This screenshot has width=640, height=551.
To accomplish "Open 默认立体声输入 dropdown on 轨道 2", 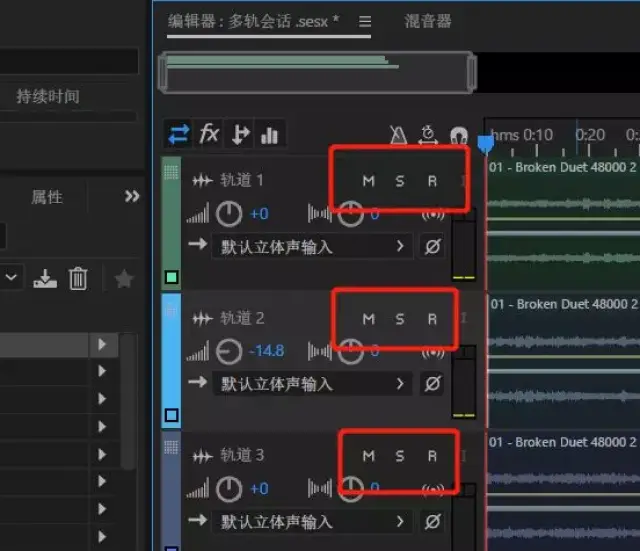I will [x=313, y=384].
